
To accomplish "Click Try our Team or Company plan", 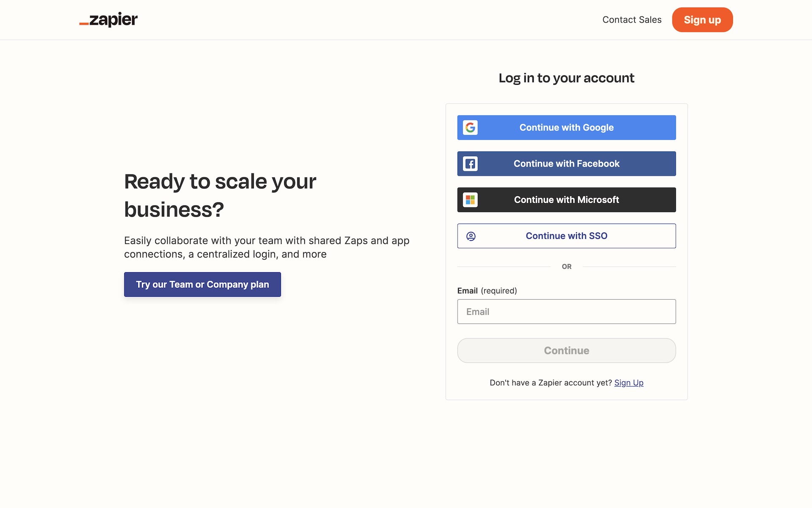I will coord(202,284).
